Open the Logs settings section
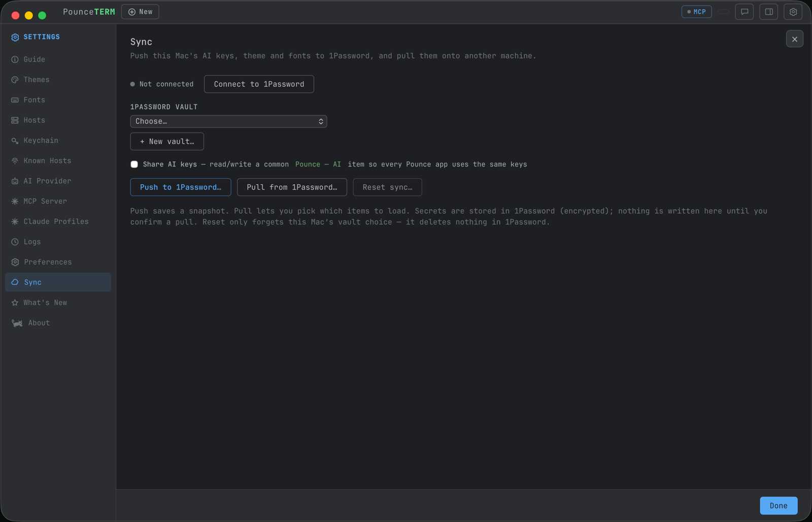812x522 pixels. pyautogui.click(x=58, y=242)
